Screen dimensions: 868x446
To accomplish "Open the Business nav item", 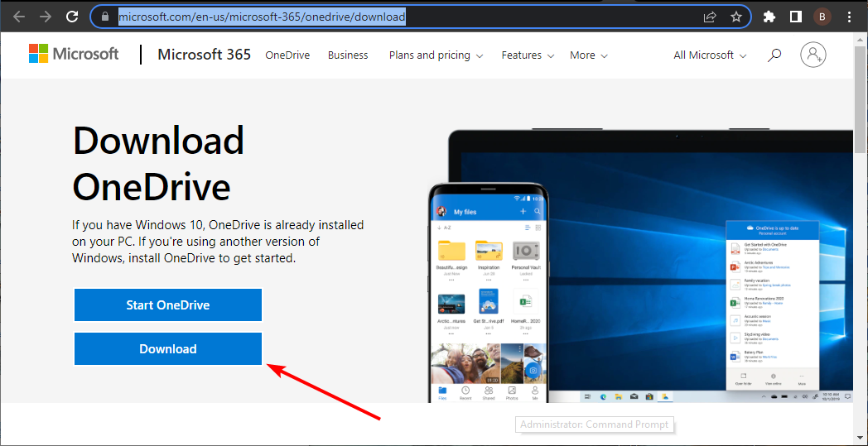I will tap(348, 55).
